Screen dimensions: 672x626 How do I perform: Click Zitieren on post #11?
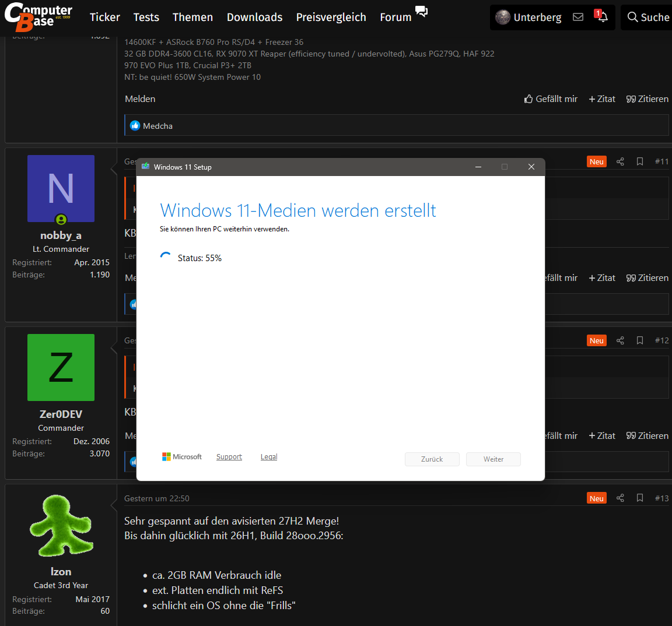coord(647,278)
